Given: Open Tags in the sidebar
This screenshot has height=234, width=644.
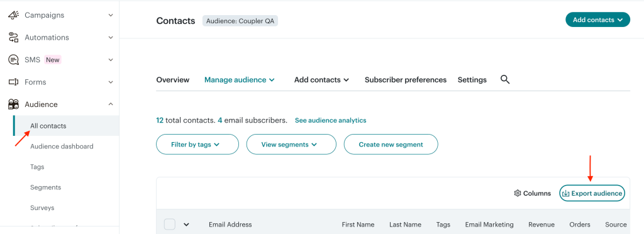Looking at the screenshot, I should (37, 167).
